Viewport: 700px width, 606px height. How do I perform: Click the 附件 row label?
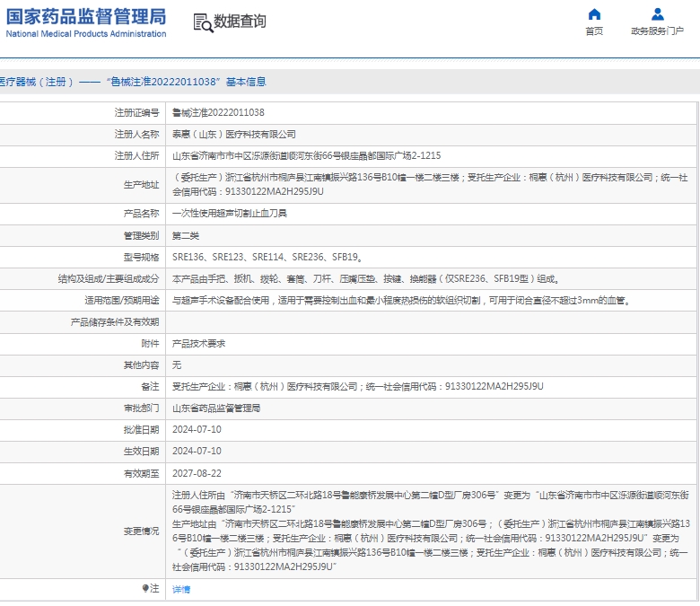click(150, 344)
